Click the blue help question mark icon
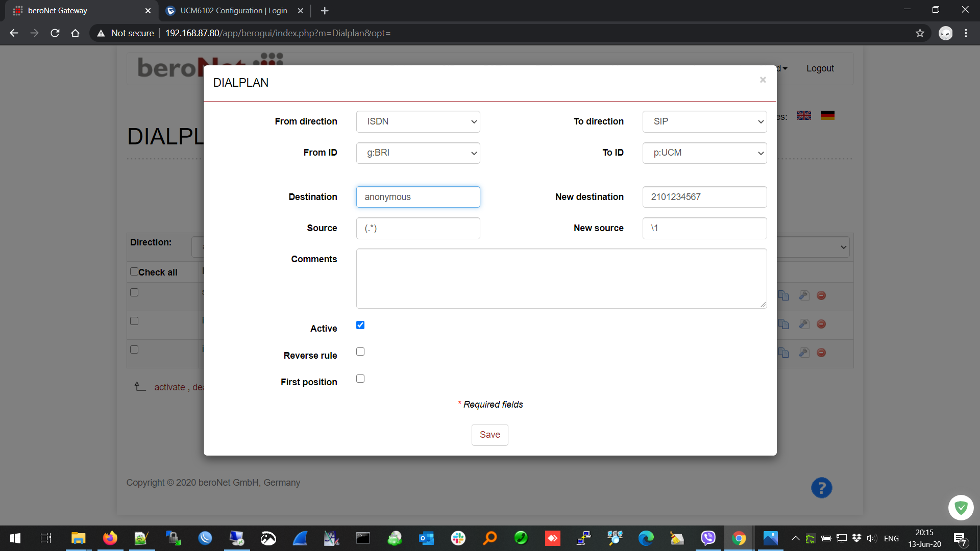The height and width of the screenshot is (551, 980). 821,488
